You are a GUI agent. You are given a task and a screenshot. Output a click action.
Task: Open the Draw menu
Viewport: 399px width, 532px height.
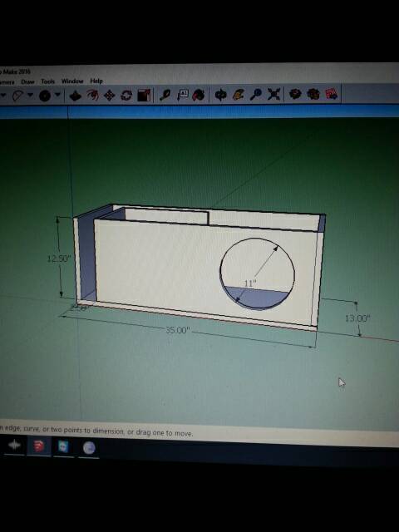click(27, 81)
